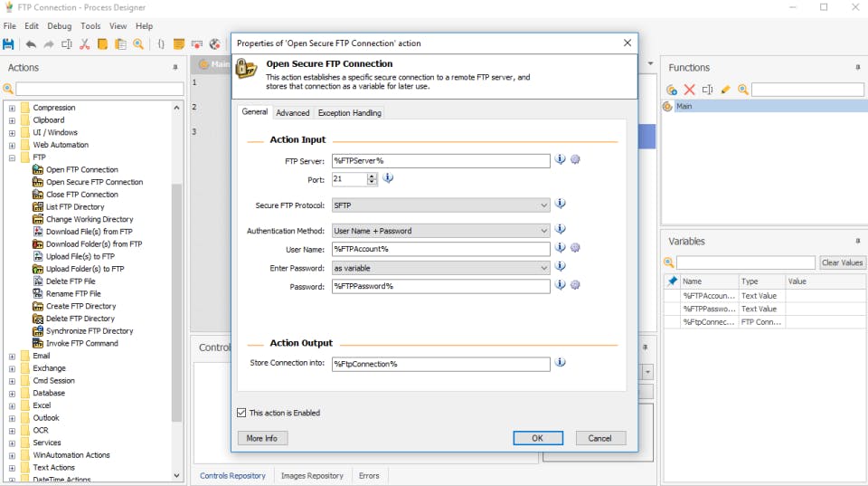The width and height of the screenshot is (868, 486).
Task: Click the Cut scissors icon
Action: pyautogui.click(x=85, y=44)
